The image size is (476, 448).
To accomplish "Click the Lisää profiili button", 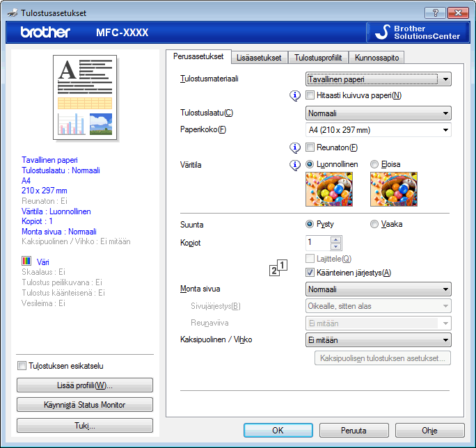I will pyautogui.click(x=85, y=385).
